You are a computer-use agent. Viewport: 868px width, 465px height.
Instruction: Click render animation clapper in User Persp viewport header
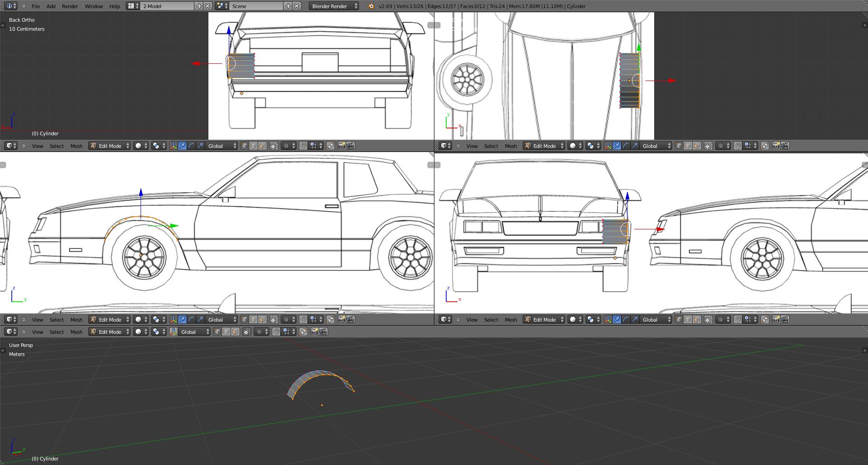coord(323,332)
